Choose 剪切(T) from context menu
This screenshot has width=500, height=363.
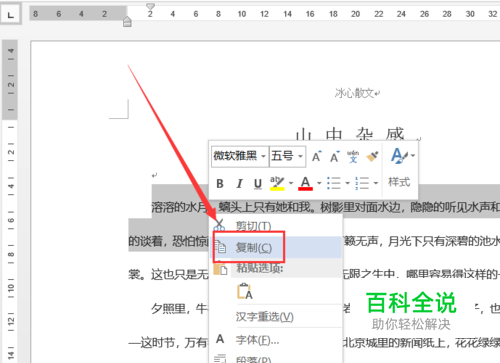tap(276, 226)
